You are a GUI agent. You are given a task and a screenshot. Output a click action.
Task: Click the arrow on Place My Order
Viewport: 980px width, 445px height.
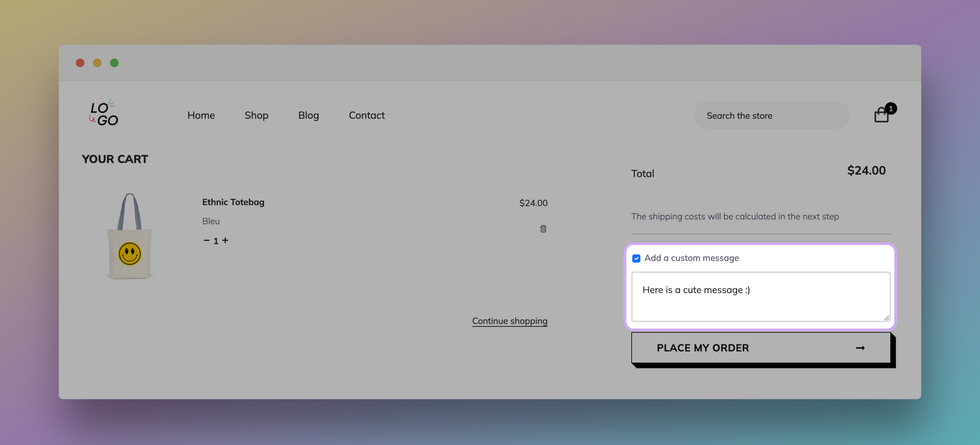tap(860, 348)
